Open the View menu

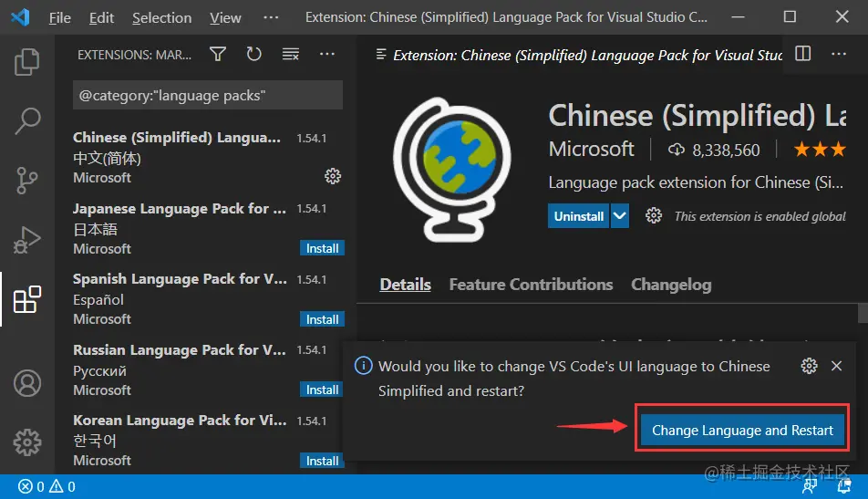pos(225,17)
